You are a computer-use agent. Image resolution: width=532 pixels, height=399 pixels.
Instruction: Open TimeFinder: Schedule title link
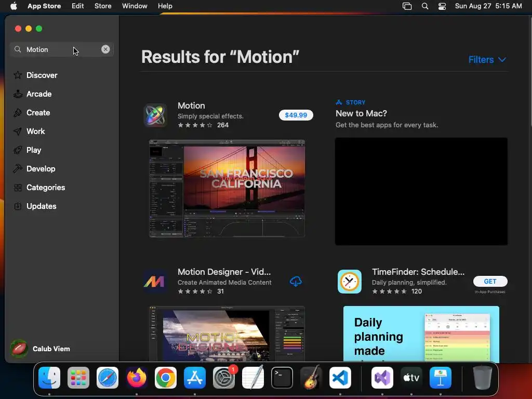tap(418, 272)
